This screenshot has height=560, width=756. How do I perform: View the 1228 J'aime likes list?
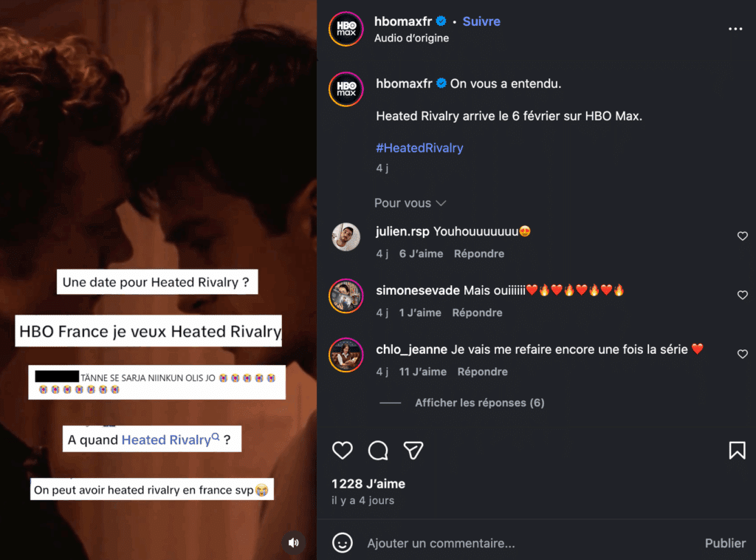tap(368, 484)
